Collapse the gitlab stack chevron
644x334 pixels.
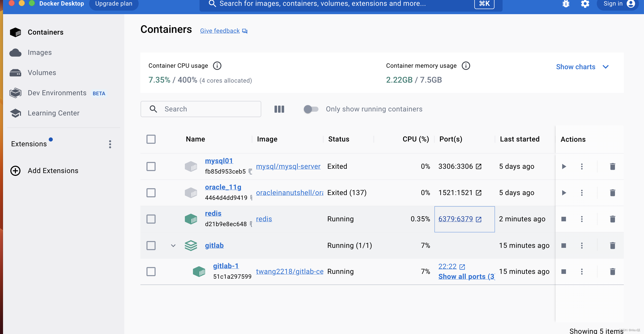pos(173,246)
